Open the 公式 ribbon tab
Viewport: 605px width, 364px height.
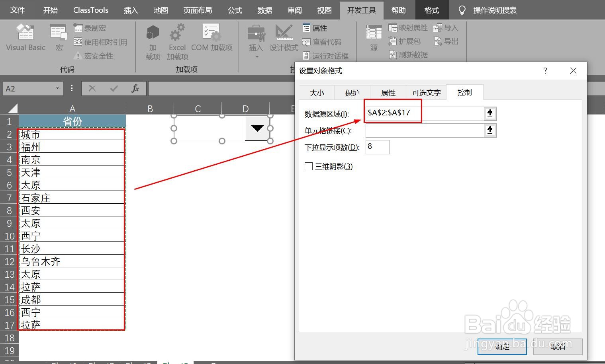tap(235, 10)
